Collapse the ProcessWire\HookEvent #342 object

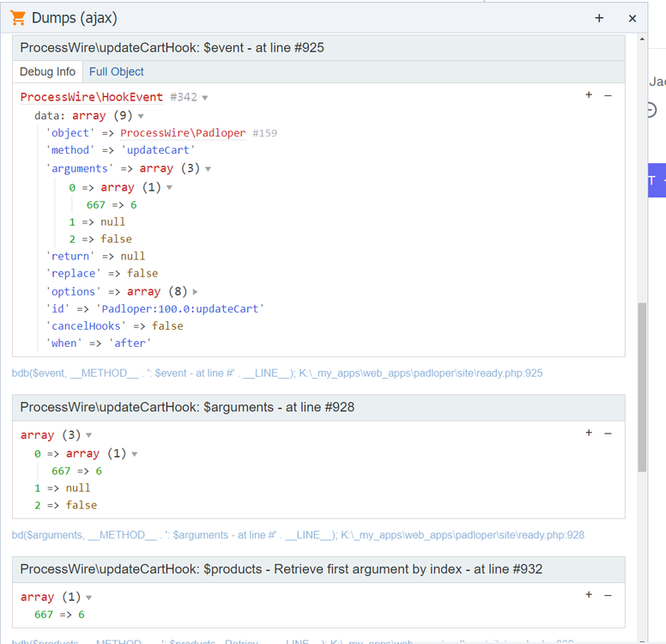click(x=205, y=98)
